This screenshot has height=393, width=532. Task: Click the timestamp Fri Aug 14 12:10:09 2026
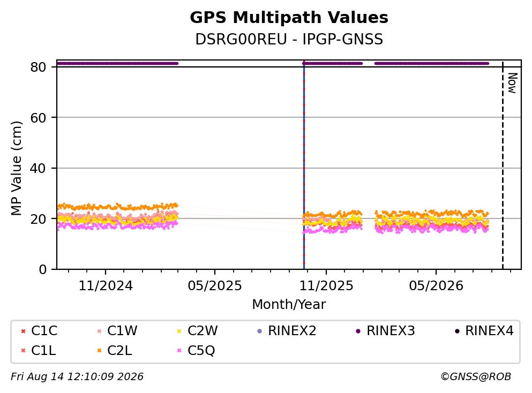tap(77, 377)
